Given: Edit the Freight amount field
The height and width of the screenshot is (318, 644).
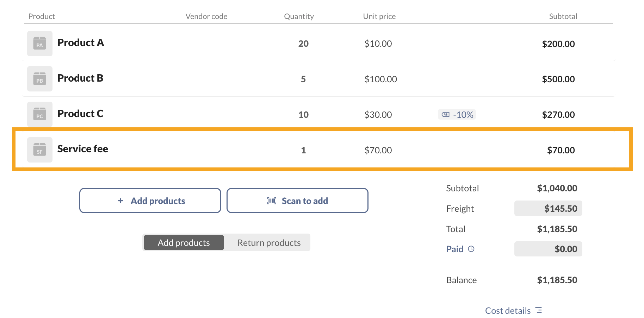Looking at the screenshot, I should [x=548, y=209].
